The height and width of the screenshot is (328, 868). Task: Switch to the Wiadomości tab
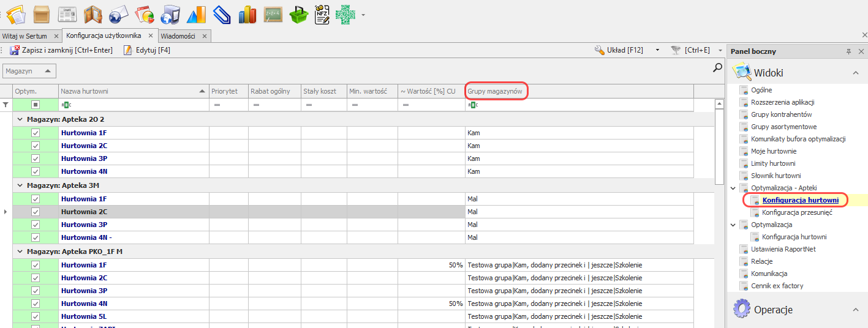pyautogui.click(x=178, y=36)
